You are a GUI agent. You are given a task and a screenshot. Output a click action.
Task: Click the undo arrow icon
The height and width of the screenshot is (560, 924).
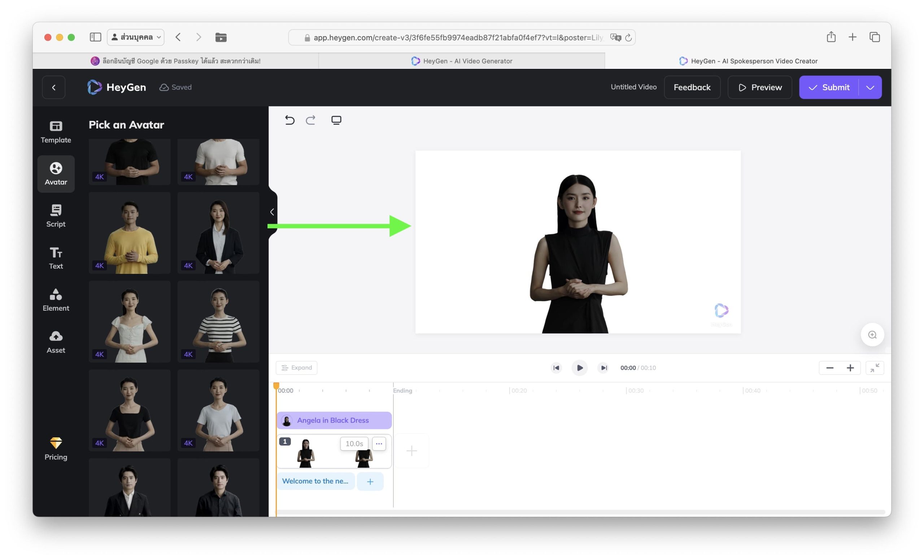289,120
